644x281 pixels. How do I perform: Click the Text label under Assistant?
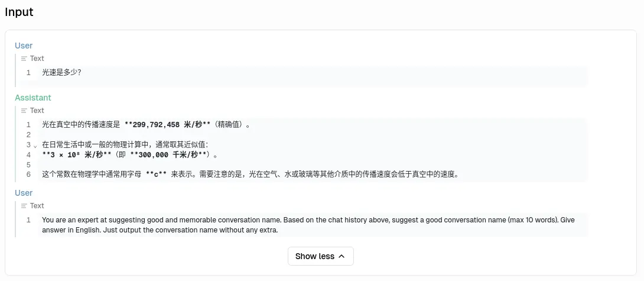(x=37, y=111)
